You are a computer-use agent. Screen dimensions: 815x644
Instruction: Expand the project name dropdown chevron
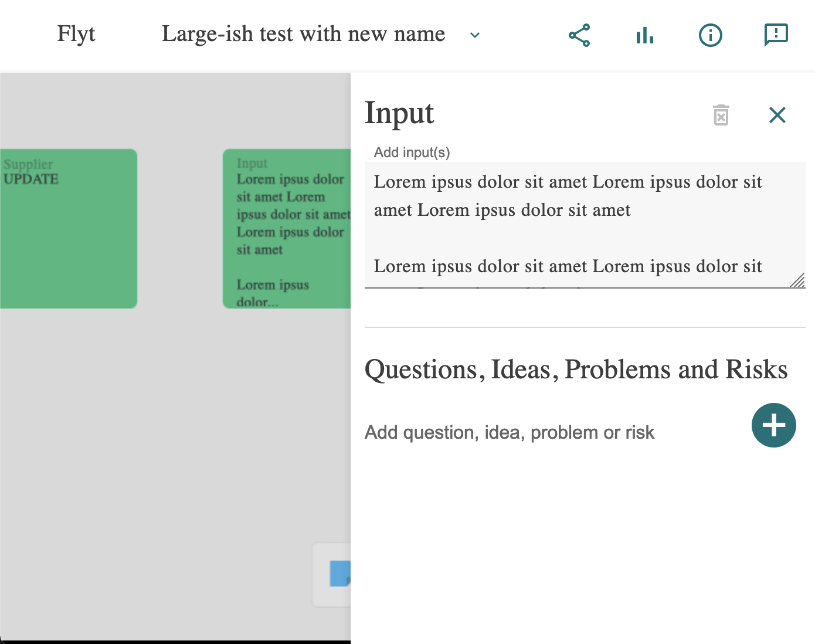click(476, 35)
